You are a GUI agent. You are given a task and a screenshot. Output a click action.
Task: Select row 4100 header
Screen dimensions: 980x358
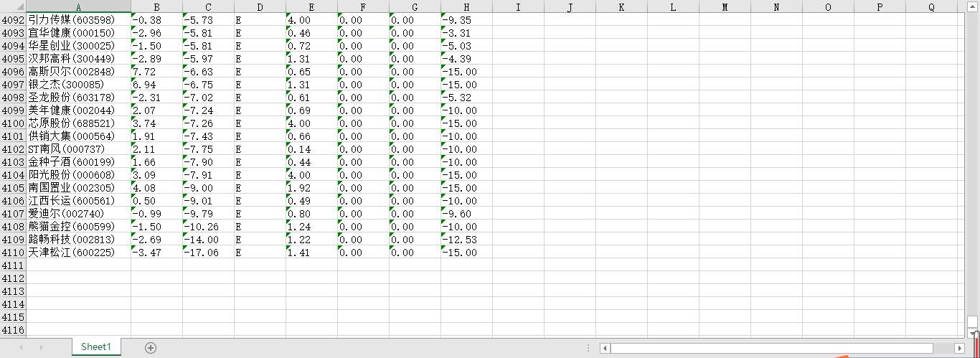pyautogui.click(x=13, y=123)
